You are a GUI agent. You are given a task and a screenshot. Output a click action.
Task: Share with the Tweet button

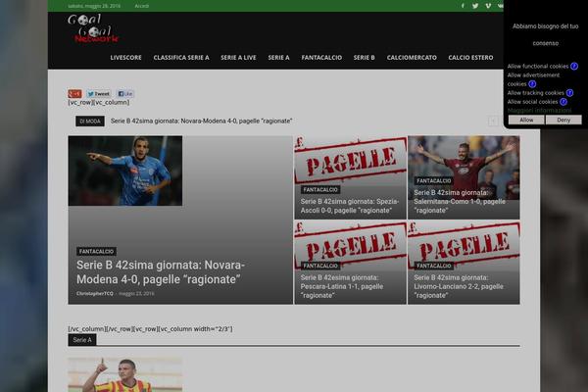pyautogui.click(x=99, y=94)
